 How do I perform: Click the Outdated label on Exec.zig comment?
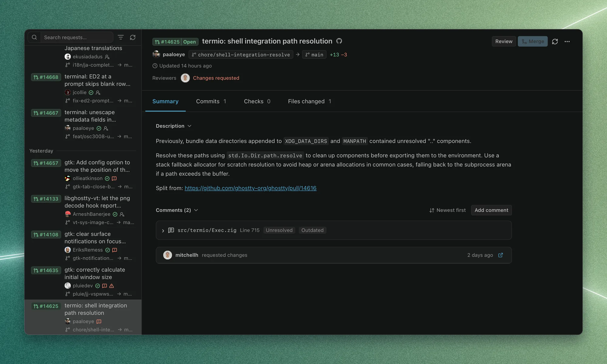click(312, 230)
